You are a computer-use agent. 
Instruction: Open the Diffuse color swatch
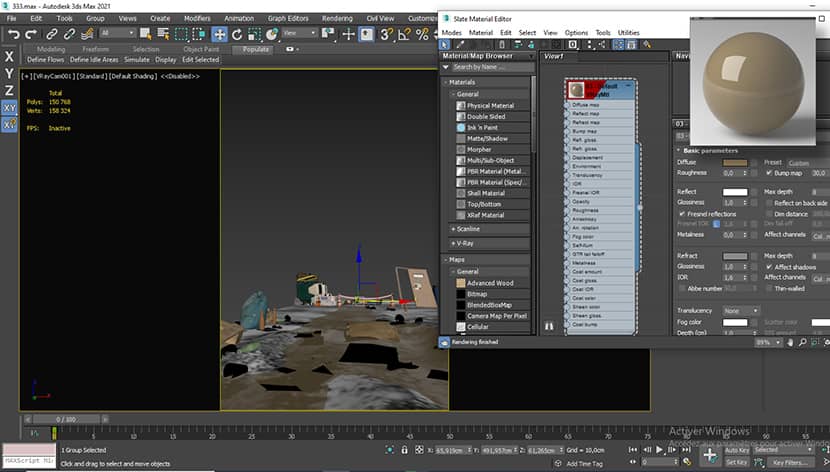tap(735, 162)
